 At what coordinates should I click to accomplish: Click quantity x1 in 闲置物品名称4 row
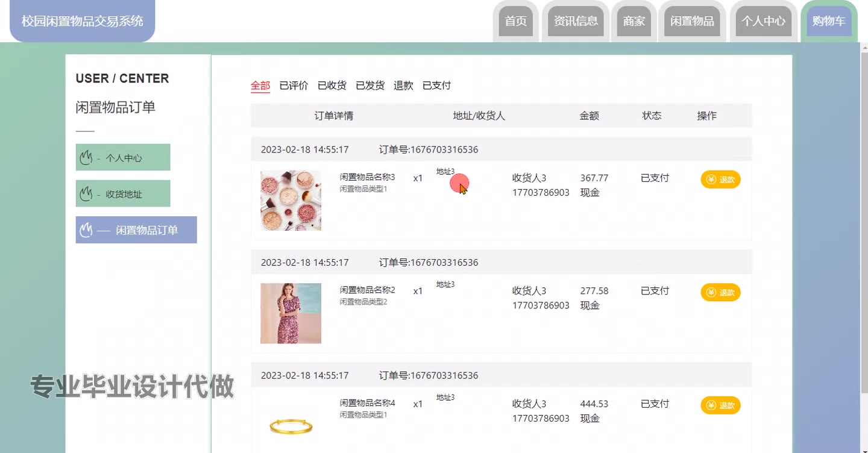click(x=418, y=404)
